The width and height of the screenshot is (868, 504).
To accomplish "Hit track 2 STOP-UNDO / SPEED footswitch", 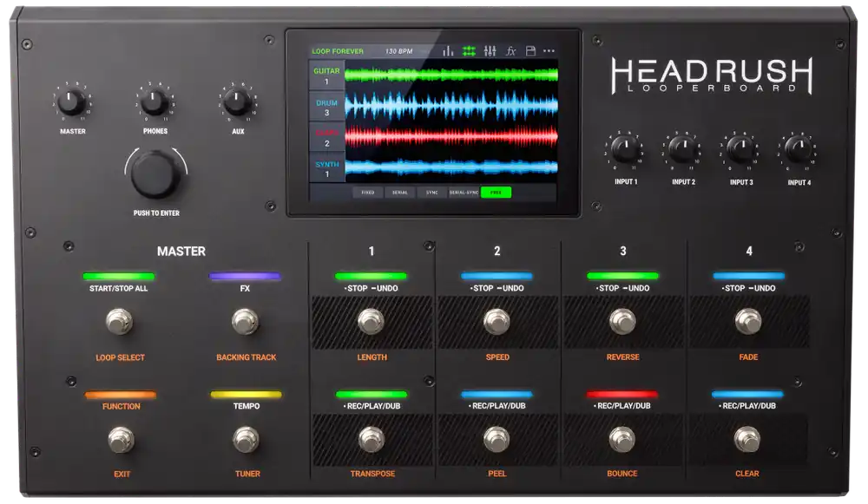I will (x=496, y=322).
